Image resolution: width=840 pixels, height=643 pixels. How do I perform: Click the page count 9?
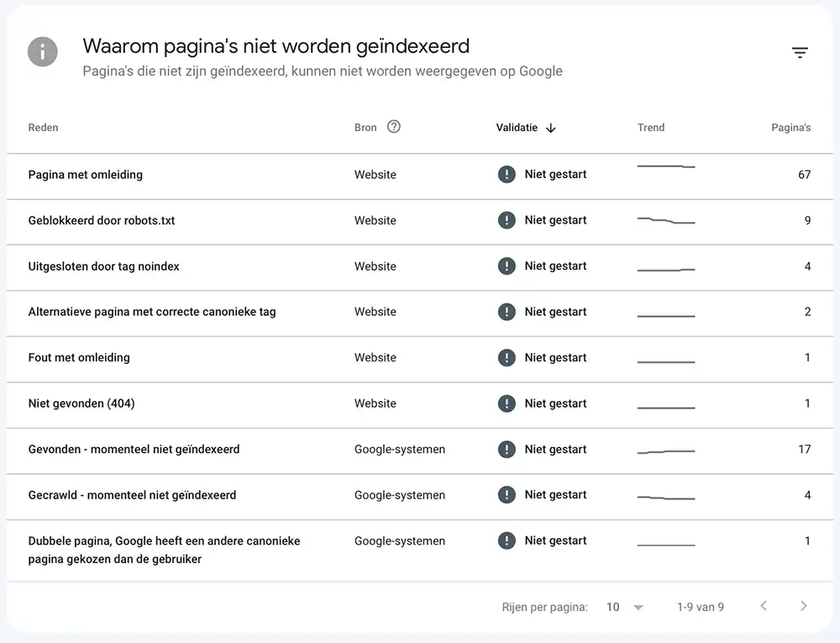click(807, 220)
